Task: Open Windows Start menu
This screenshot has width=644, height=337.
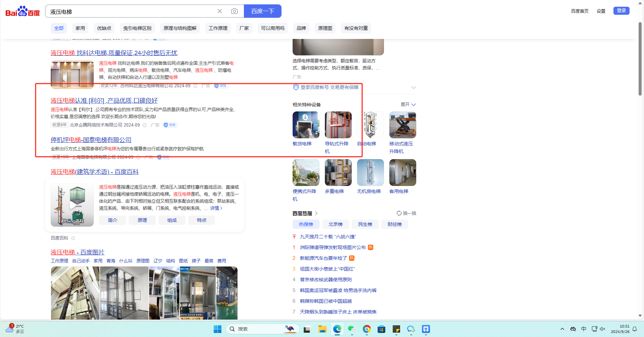Action: [218, 329]
